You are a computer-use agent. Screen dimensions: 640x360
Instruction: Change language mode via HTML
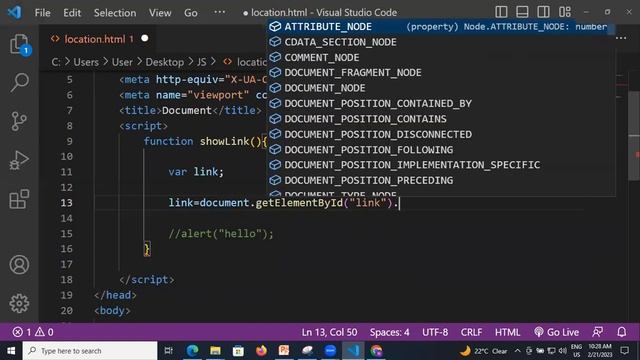(507, 332)
